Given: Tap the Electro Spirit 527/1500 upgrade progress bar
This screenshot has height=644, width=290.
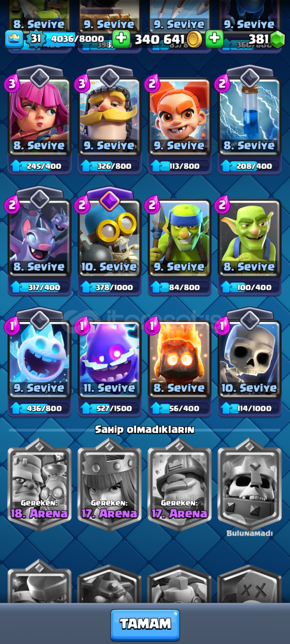Looking at the screenshot, I should [110, 408].
